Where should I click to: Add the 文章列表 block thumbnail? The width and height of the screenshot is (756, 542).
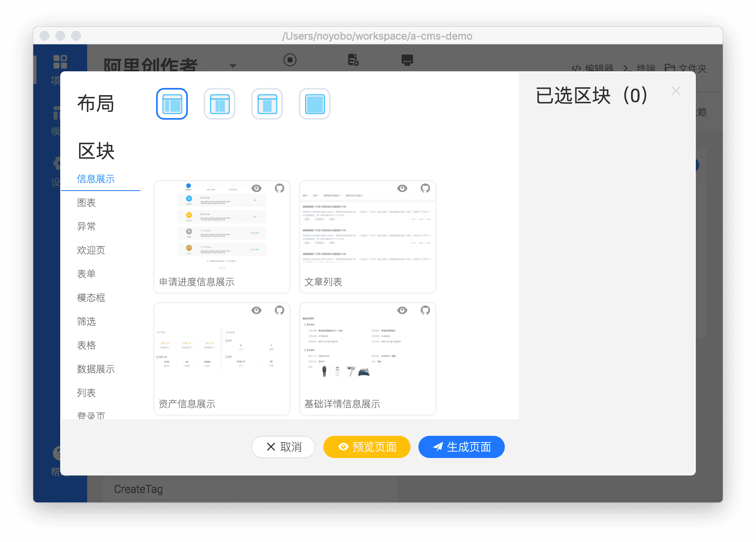click(368, 237)
